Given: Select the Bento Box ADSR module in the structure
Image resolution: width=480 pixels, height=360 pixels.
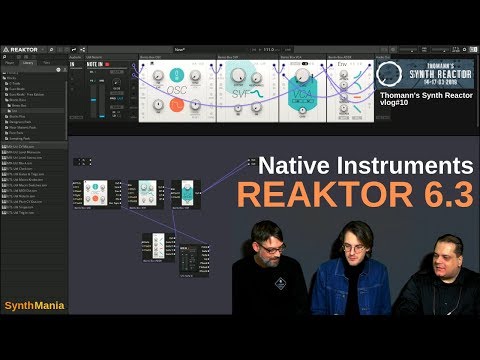Looking at the screenshot, I should [x=159, y=247].
